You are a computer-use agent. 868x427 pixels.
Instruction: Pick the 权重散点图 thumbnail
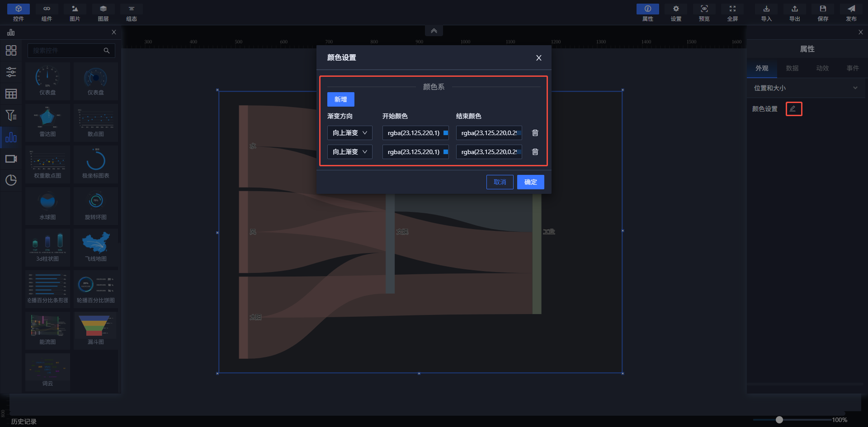(47, 164)
